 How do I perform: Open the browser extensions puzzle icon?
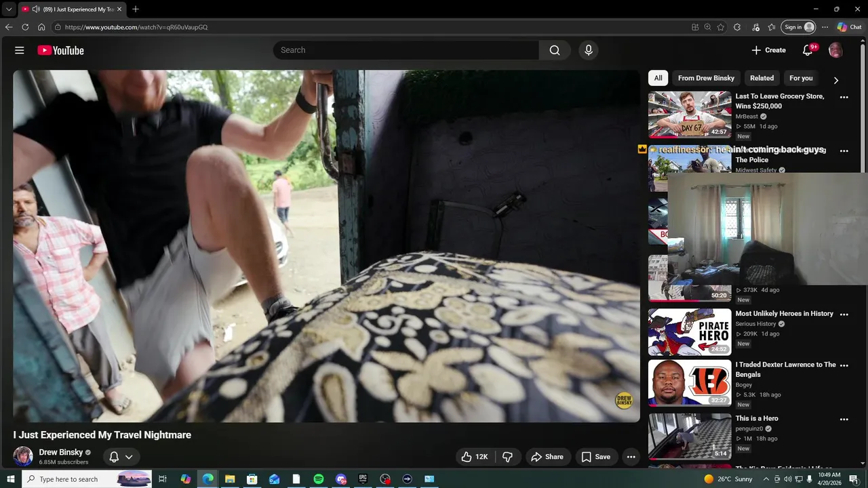pyautogui.click(x=737, y=27)
